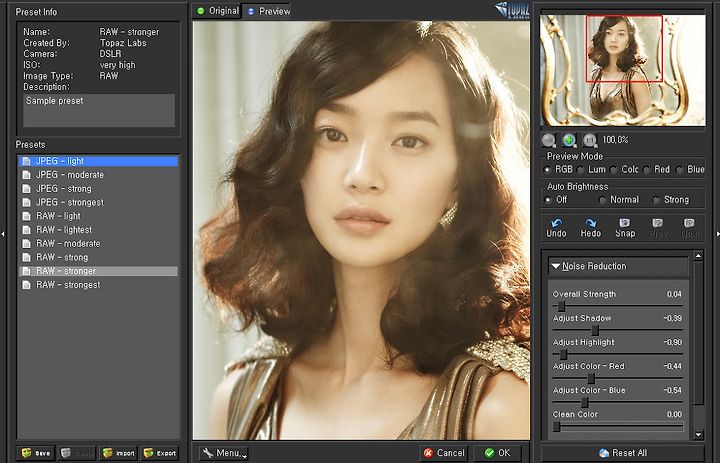This screenshot has height=463, width=720.
Task: Click the Adjust Shadow slider handle
Action: [x=595, y=330]
